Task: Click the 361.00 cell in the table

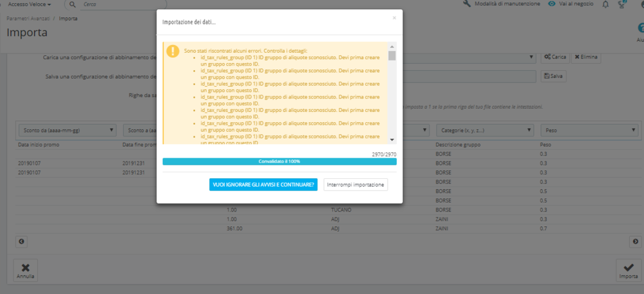Action: 233,228
